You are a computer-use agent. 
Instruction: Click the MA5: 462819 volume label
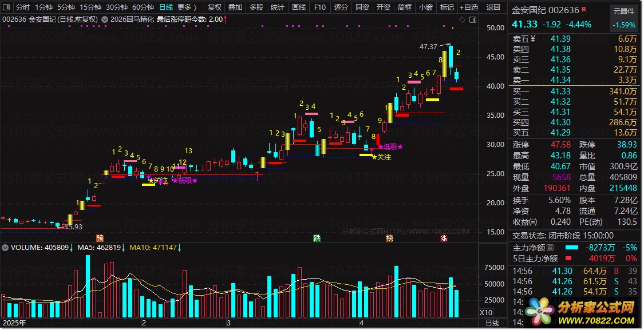click(x=99, y=248)
